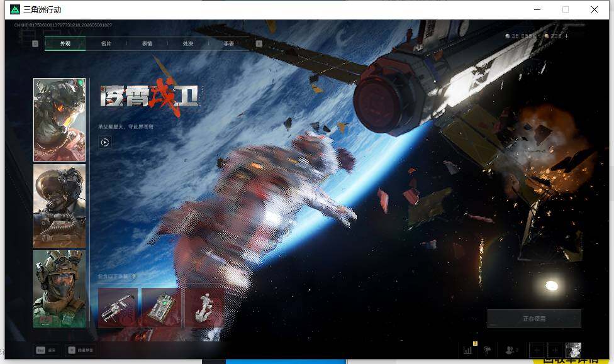This screenshot has height=364, width=614.
Task: Open the 表情 emotes tab
Action: pos(147,43)
